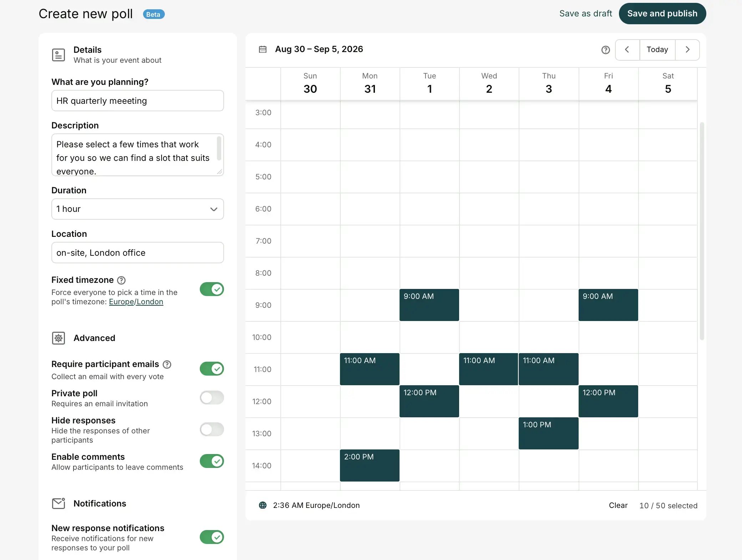Select the Thursday 1:00 PM time slot
The height and width of the screenshot is (560, 742).
pos(548,433)
